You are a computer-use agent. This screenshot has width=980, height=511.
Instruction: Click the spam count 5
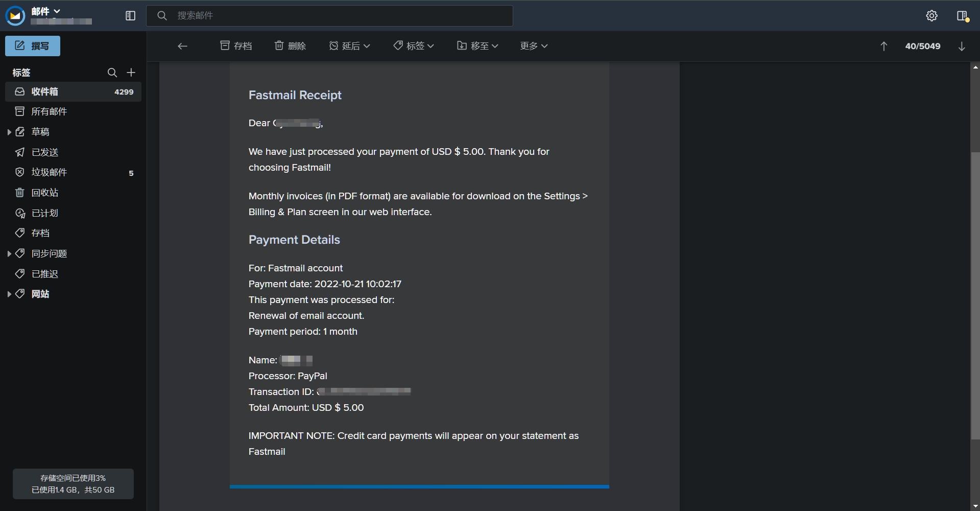click(x=131, y=173)
